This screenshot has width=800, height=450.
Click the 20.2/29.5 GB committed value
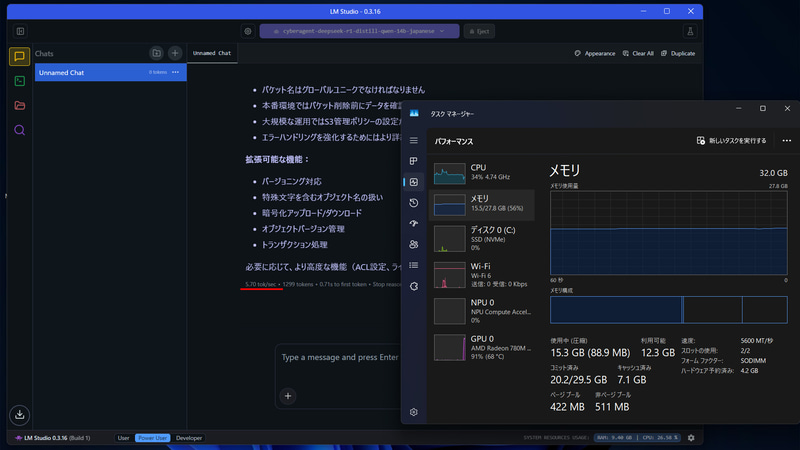pos(579,380)
